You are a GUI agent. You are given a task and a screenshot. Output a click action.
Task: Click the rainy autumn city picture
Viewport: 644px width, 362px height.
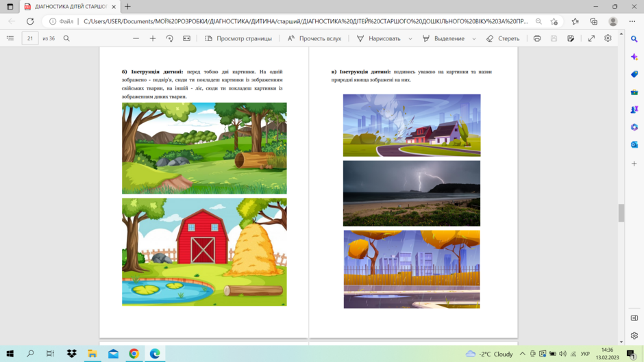(412, 269)
